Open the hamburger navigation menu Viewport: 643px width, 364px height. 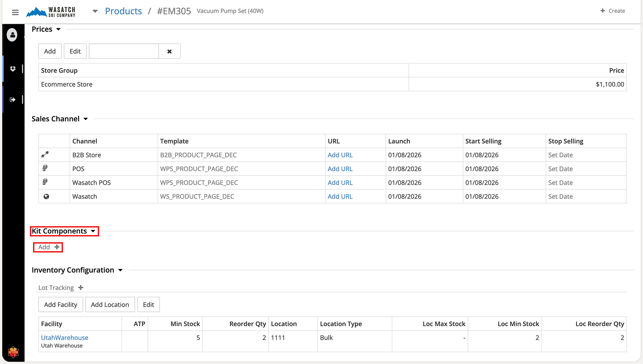coord(15,12)
